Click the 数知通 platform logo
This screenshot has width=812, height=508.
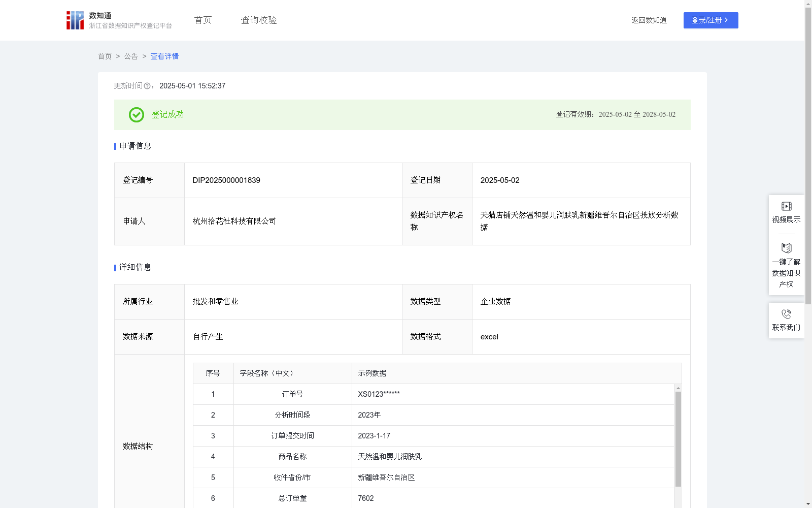[x=119, y=20]
